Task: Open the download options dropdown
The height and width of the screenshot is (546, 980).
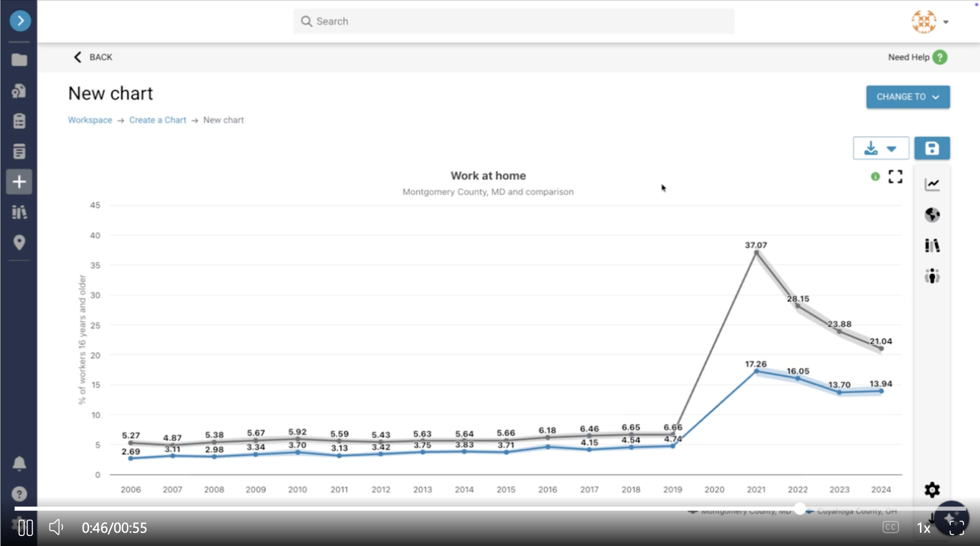Action: [x=881, y=148]
